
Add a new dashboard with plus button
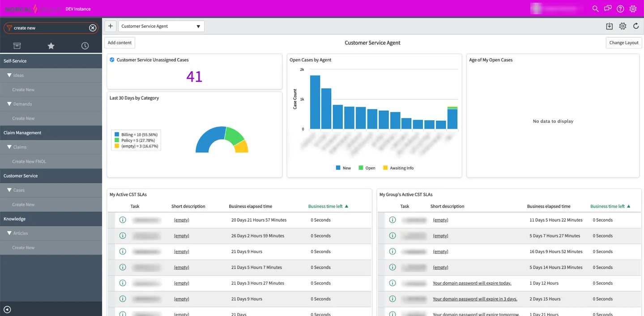[x=111, y=26]
